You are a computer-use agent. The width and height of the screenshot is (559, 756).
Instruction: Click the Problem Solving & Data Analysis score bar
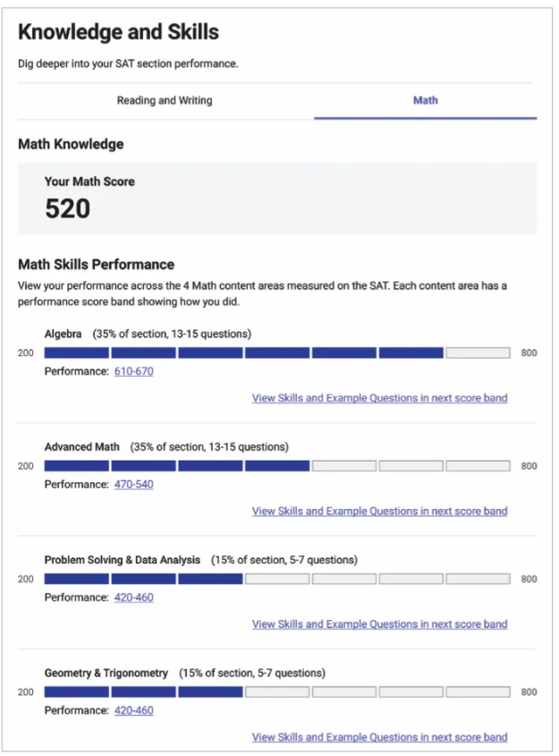click(277, 579)
